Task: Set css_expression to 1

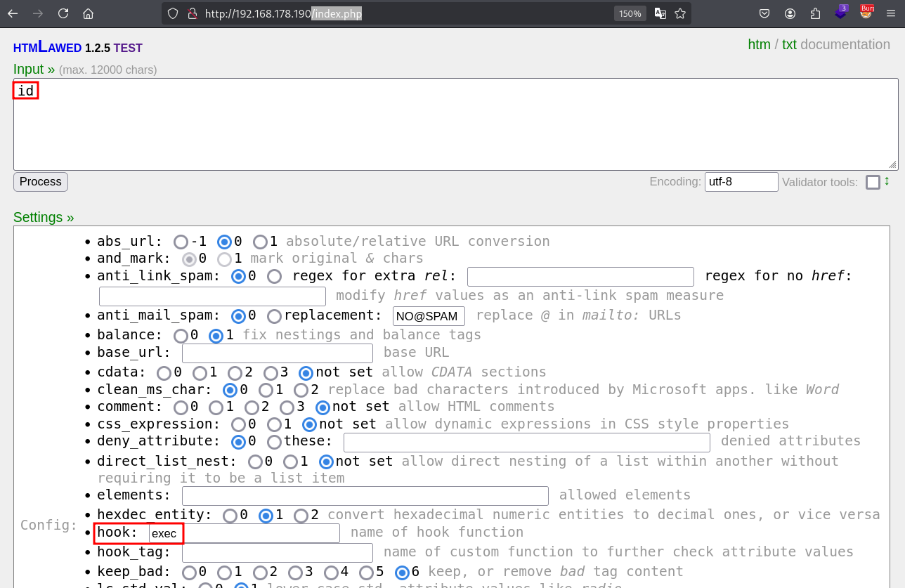Action: (274, 424)
